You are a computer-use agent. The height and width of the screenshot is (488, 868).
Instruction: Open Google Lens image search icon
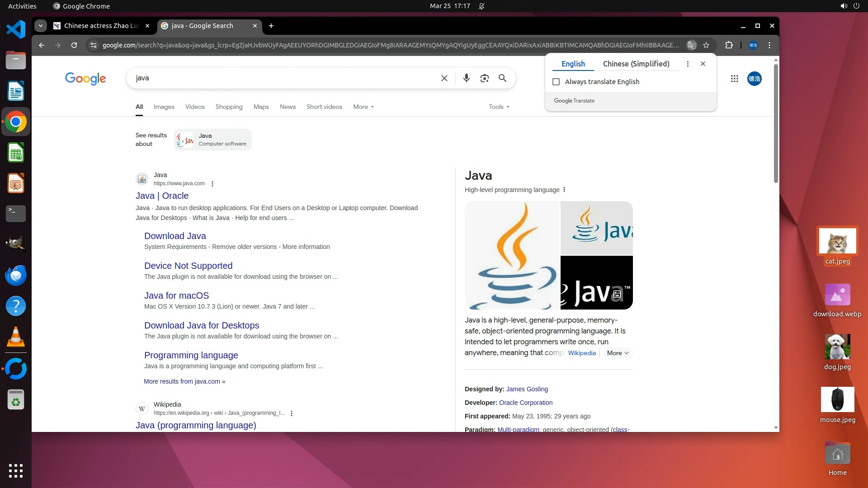[x=484, y=78]
